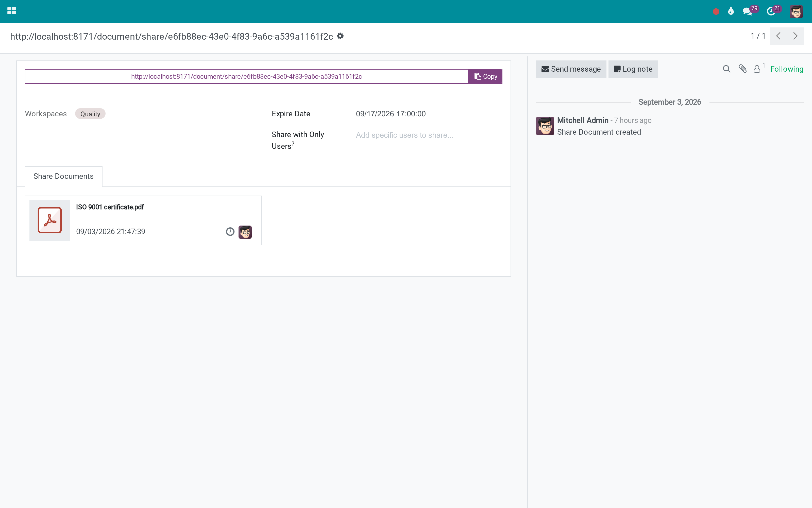
Task: Click Mitchell Admin avatar in chatter message
Action: pos(545,126)
